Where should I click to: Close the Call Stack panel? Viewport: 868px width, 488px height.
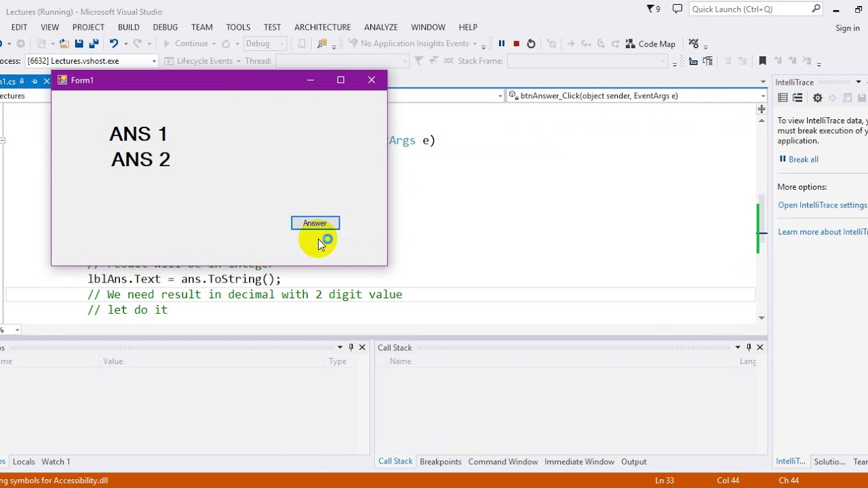point(759,347)
